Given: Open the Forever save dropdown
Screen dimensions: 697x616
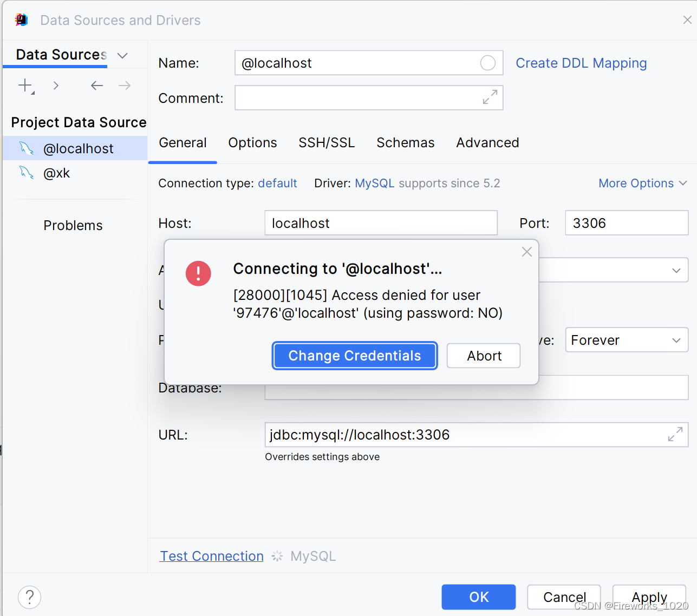Looking at the screenshot, I should tap(627, 340).
